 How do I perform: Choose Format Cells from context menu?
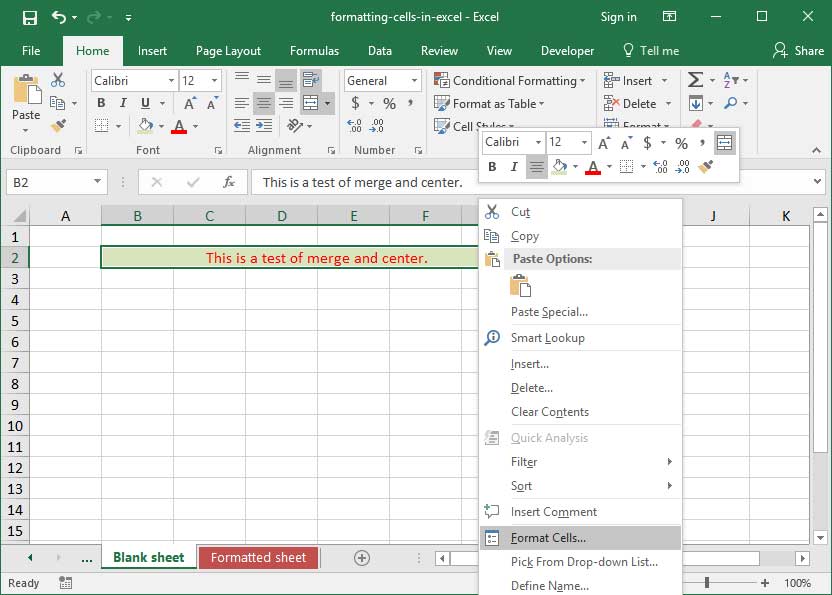[548, 538]
